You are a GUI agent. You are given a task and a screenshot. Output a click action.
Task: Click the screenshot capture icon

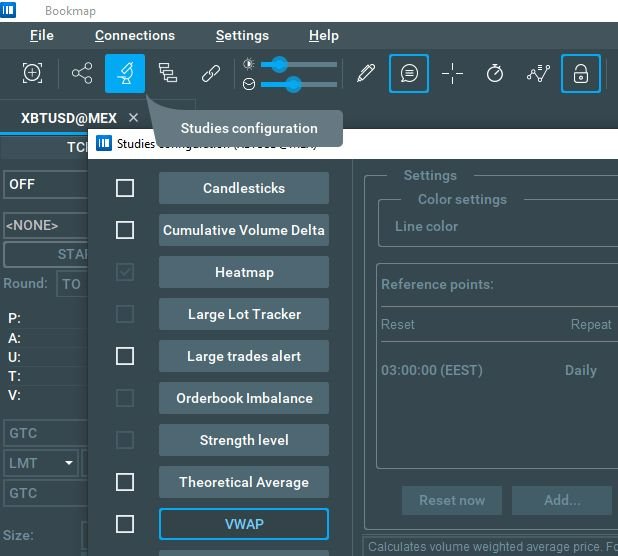click(33, 73)
